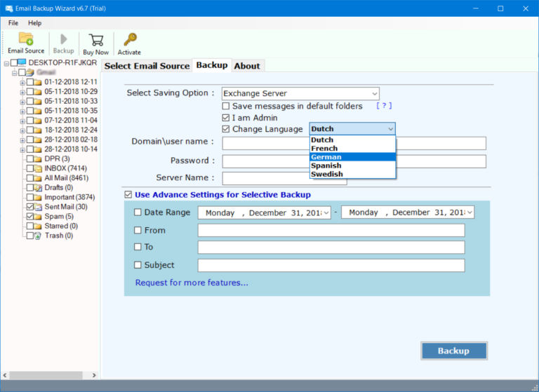Click the Starred (0) folder icon
The width and height of the screenshot is (539, 392).
pos(38,226)
